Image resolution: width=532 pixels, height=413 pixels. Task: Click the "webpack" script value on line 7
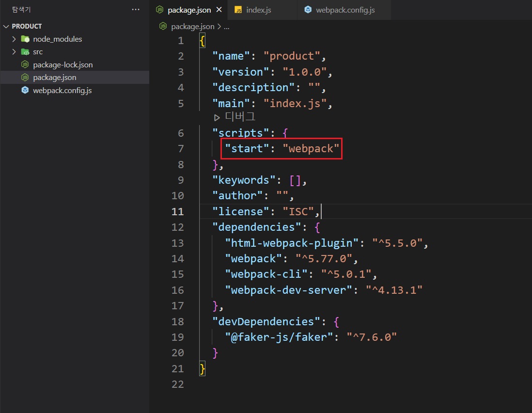tap(311, 149)
